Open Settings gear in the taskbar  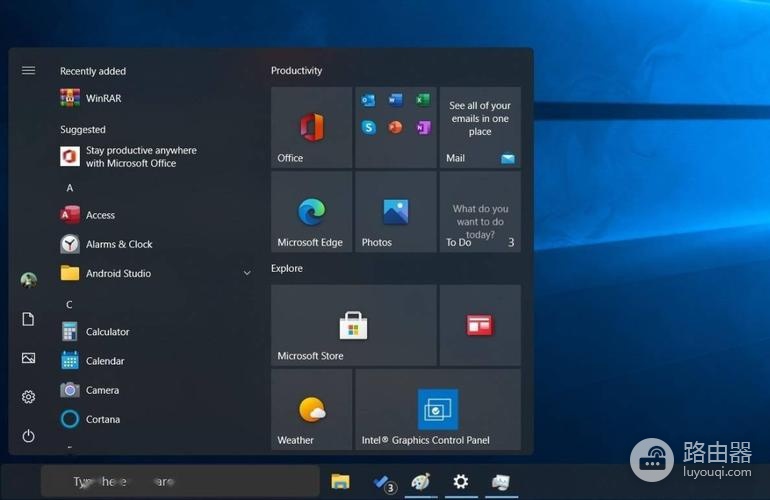click(x=461, y=481)
